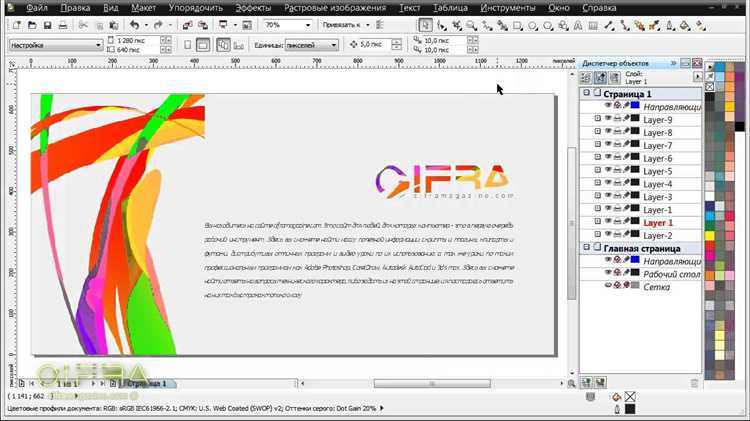
Task: Select the Text tool
Action: coord(578,25)
